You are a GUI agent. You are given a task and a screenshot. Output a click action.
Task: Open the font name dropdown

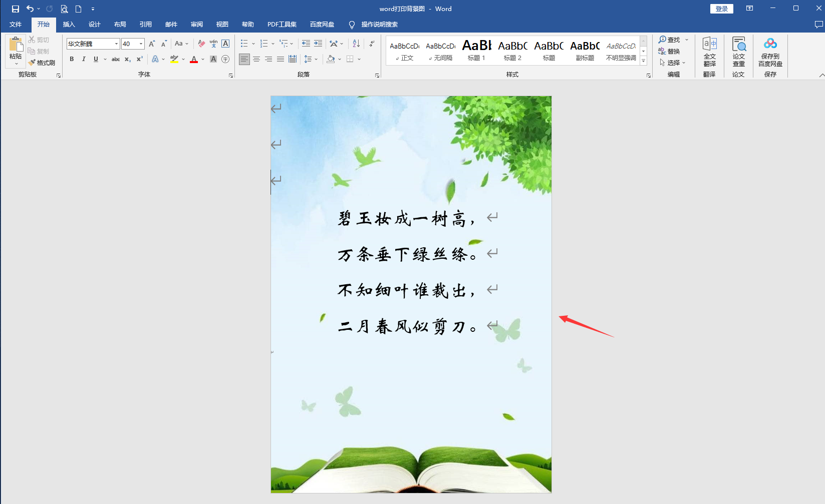(x=116, y=44)
